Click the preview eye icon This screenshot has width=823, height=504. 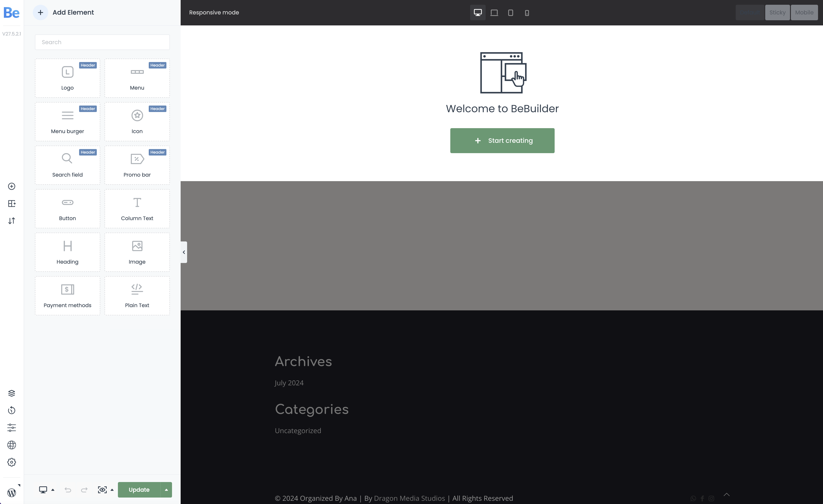(102, 490)
